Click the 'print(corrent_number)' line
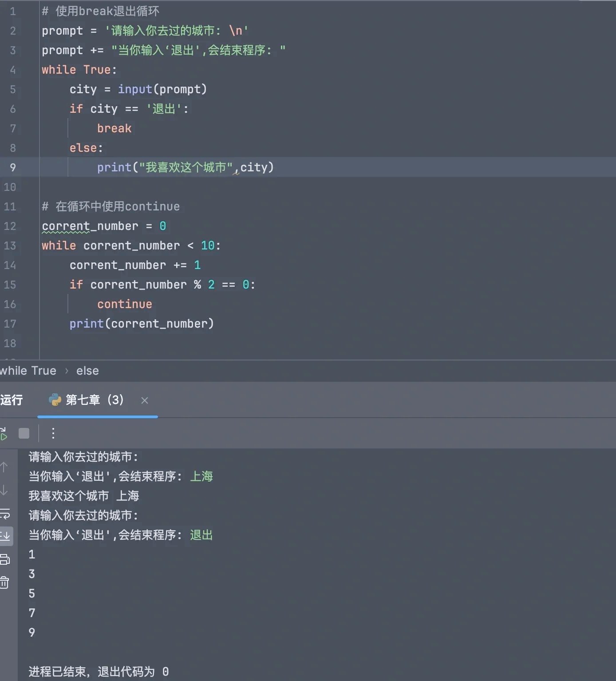The width and height of the screenshot is (616, 681). coord(142,324)
